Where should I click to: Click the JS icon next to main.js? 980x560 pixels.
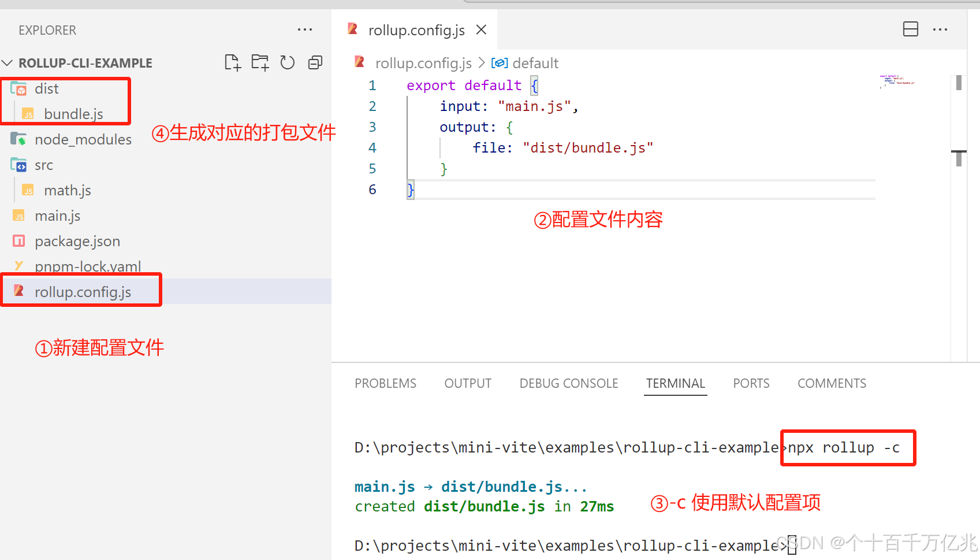(18, 216)
